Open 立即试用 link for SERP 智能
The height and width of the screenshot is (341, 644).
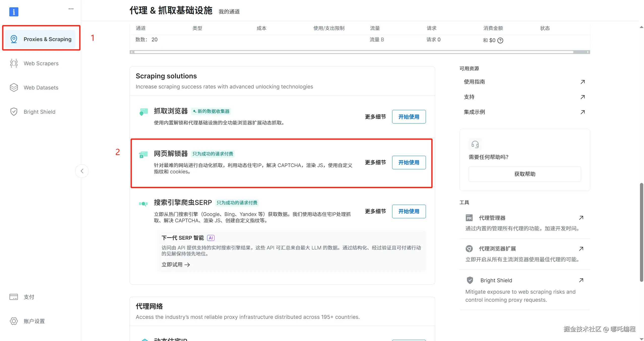point(176,264)
